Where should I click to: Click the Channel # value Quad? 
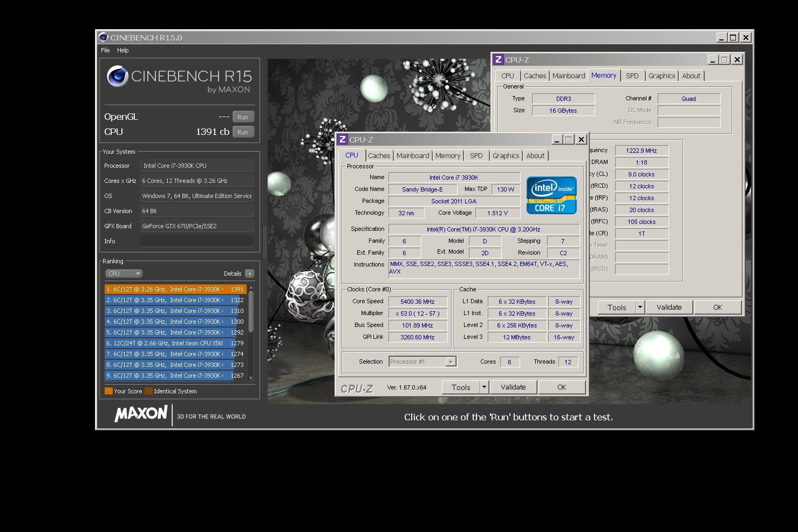(x=689, y=99)
